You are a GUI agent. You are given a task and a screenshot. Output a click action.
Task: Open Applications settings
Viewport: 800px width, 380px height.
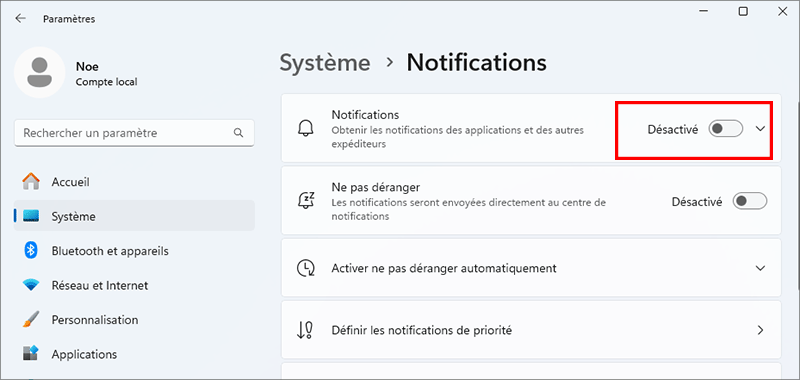tap(134, 354)
